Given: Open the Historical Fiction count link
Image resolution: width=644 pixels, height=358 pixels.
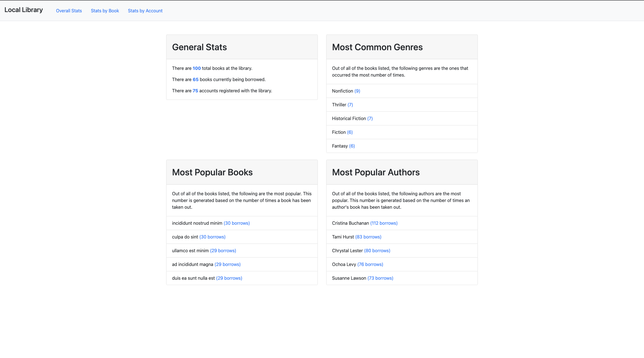Looking at the screenshot, I should [370, 118].
